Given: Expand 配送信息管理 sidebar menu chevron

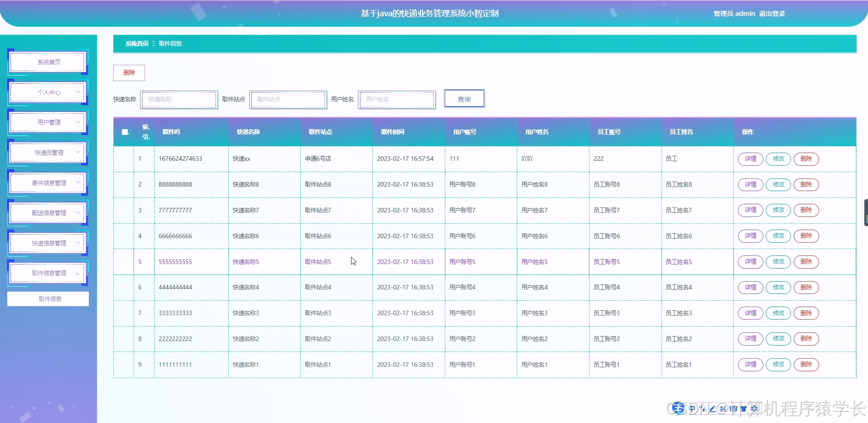Looking at the screenshot, I should coord(77,212).
